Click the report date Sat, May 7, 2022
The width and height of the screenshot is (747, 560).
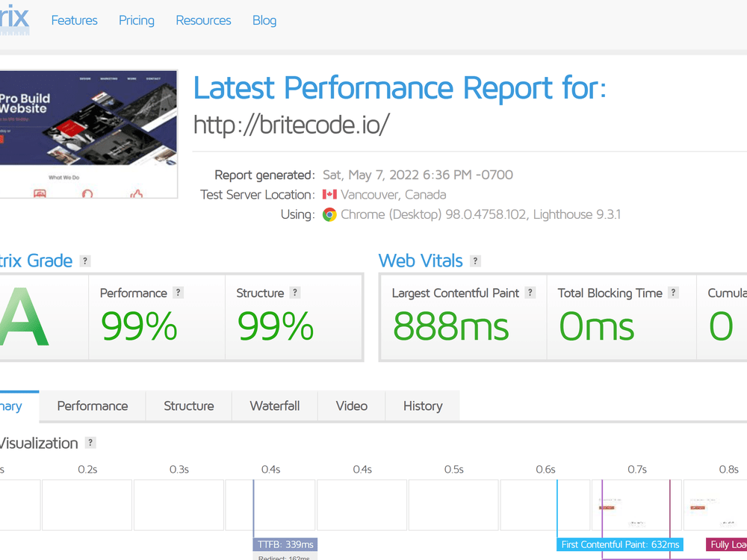coord(418,175)
